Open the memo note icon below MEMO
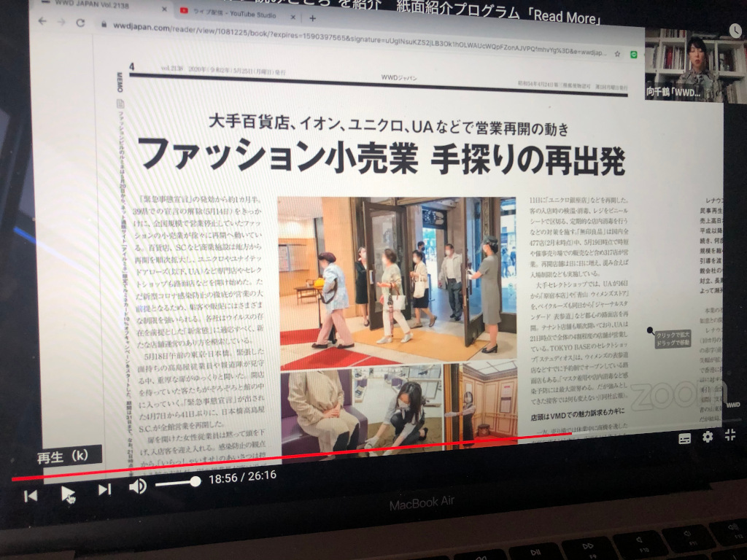 120,104
